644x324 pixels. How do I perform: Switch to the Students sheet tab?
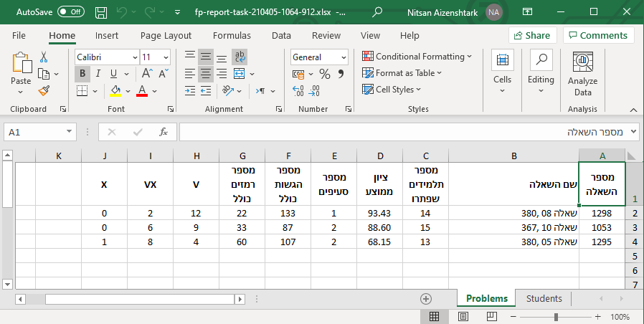click(x=544, y=298)
